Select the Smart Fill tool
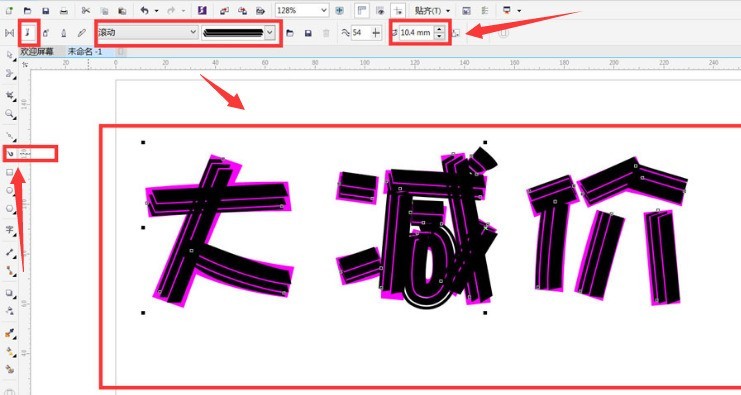The image size is (741, 395). click(10, 369)
